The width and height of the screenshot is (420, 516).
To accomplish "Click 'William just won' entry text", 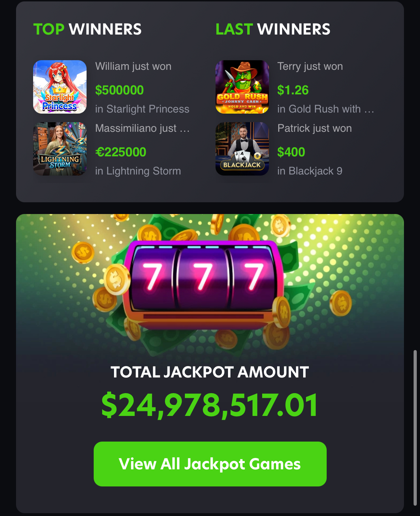I will point(133,66).
